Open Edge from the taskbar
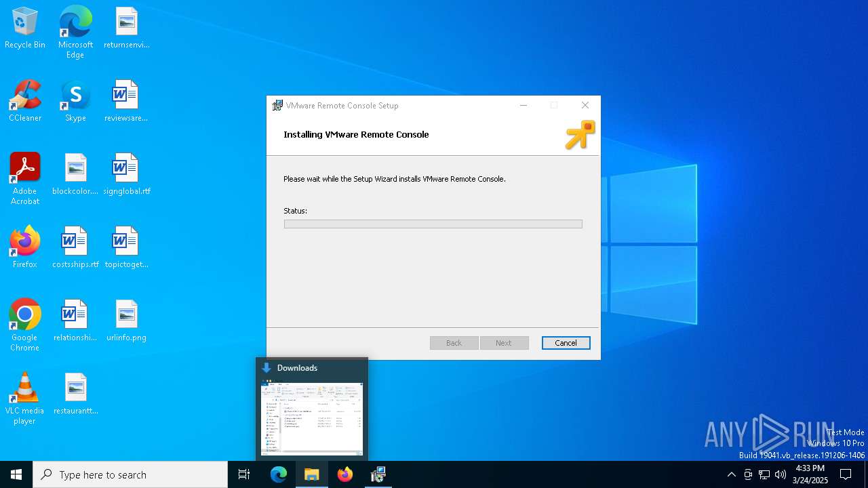Viewport: 868px width, 488px height. 279,474
